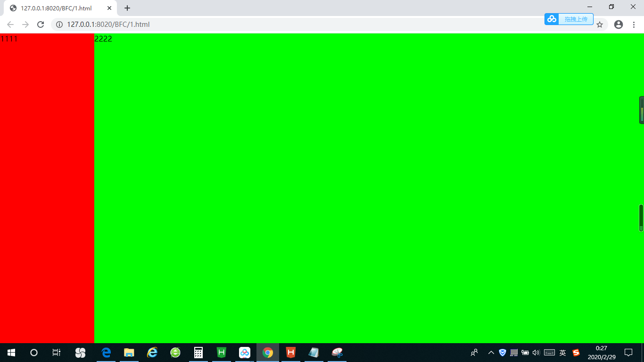Toggle the 英 input language indicator
Image resolution: width=644 pixels, height=362 pixels.
[x=562, y=353]
